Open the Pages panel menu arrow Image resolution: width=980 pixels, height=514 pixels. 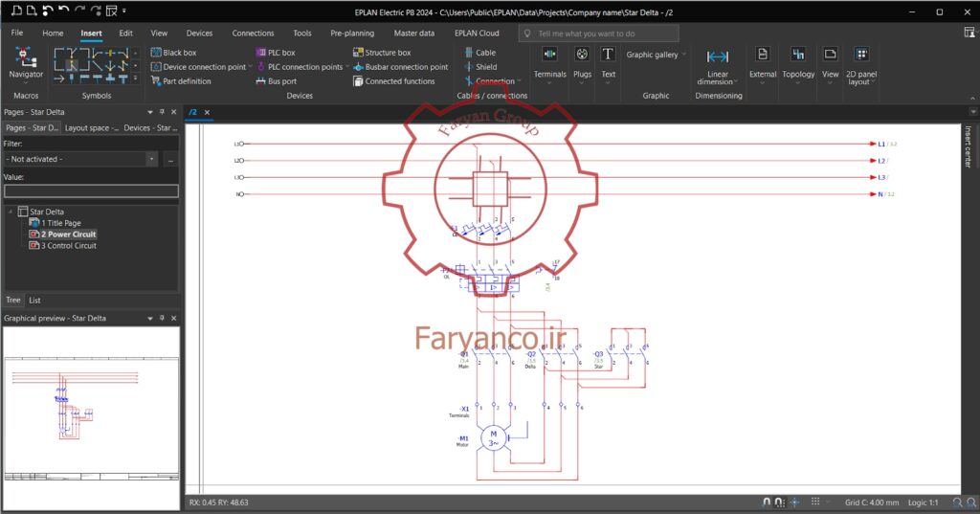150,112
